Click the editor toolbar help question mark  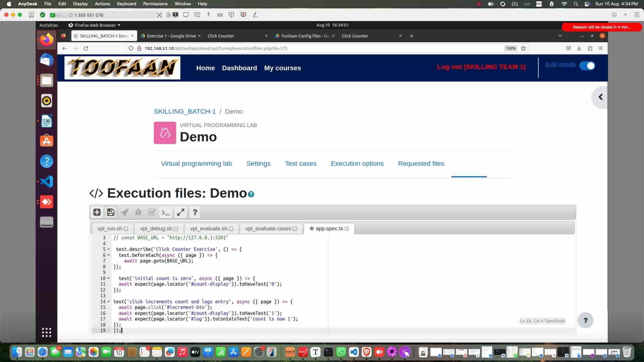[x=195, y=212]
